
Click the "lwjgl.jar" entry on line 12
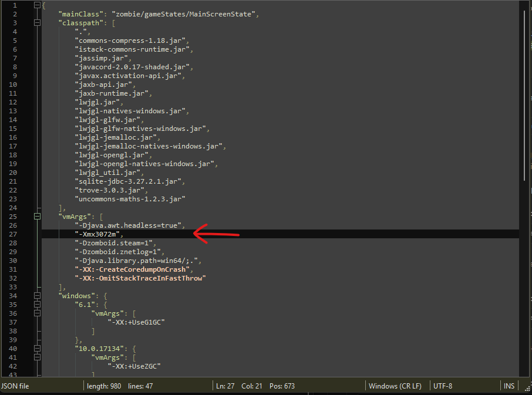click(97, 102)
